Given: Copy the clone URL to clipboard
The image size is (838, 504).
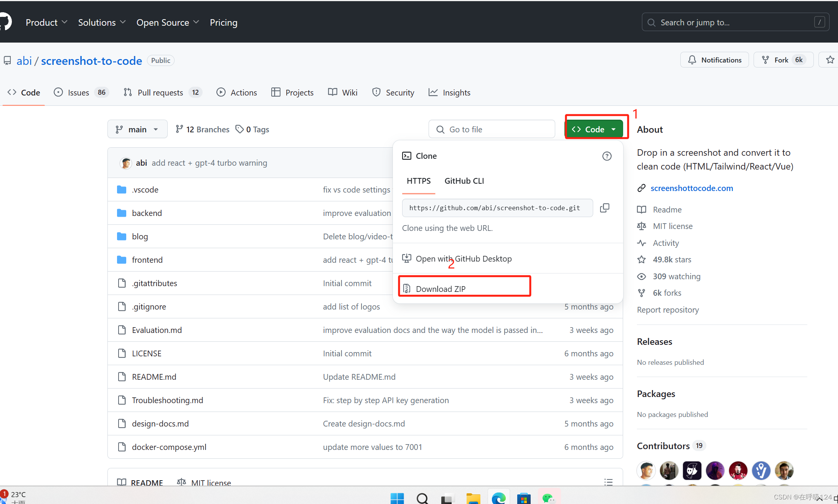Looking at the screenshot, I should pos(605,208).
